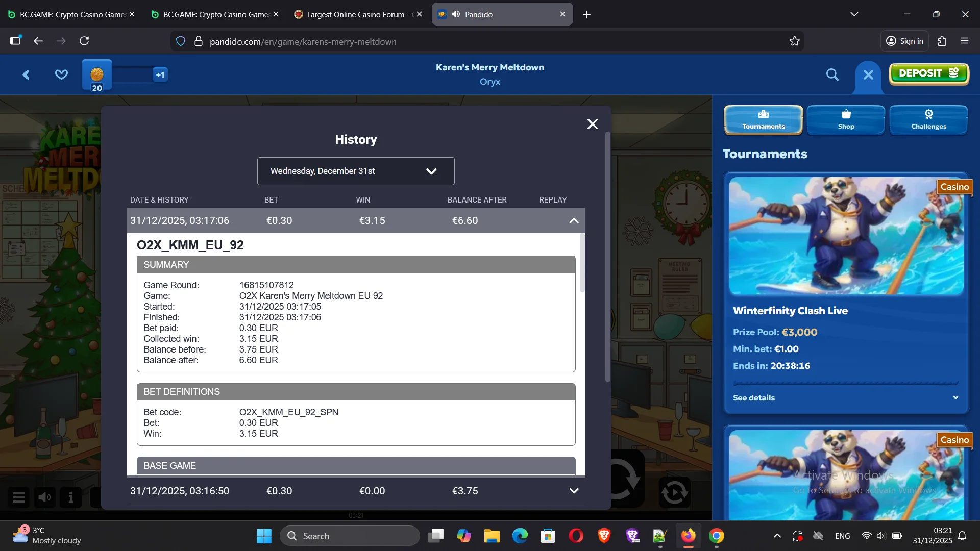
Task: Open Task View on the taskbar
Action: coord(436,536)
